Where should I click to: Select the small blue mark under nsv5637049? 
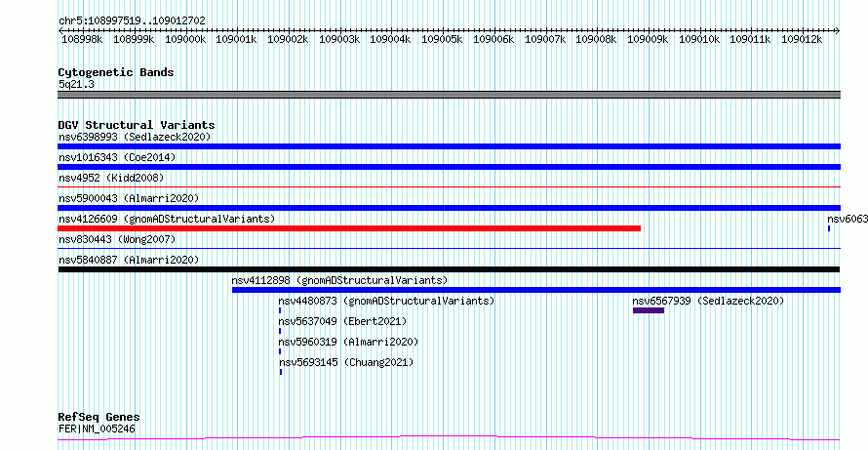pyautogui.click(x=280, y=331)
